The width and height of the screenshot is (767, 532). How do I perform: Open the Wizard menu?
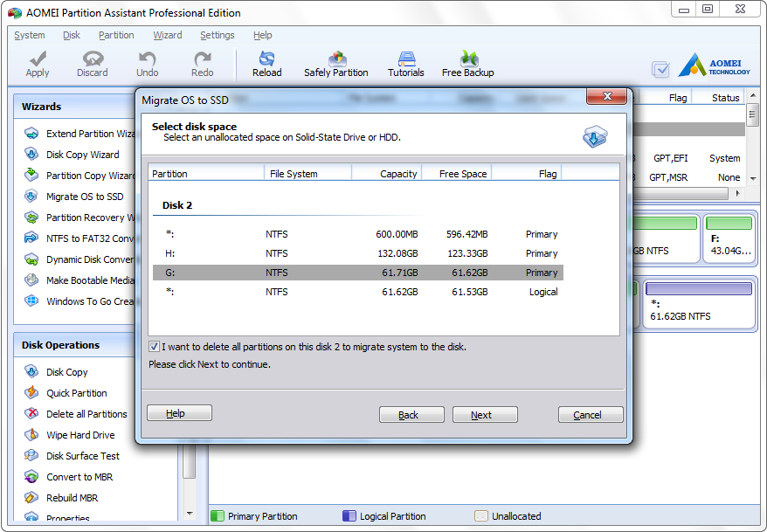coord(168,35)
